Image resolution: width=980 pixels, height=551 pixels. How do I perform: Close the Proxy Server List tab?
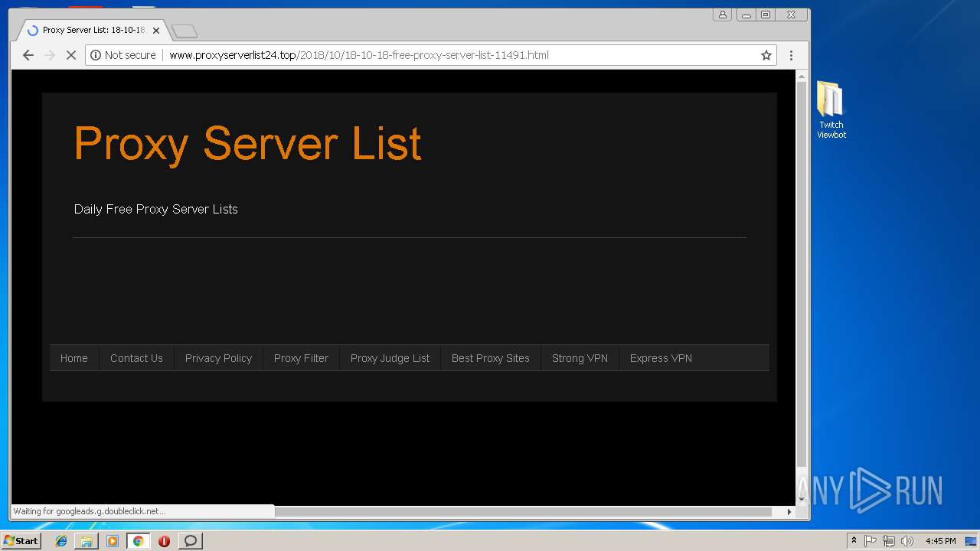(x=156, y=31)
